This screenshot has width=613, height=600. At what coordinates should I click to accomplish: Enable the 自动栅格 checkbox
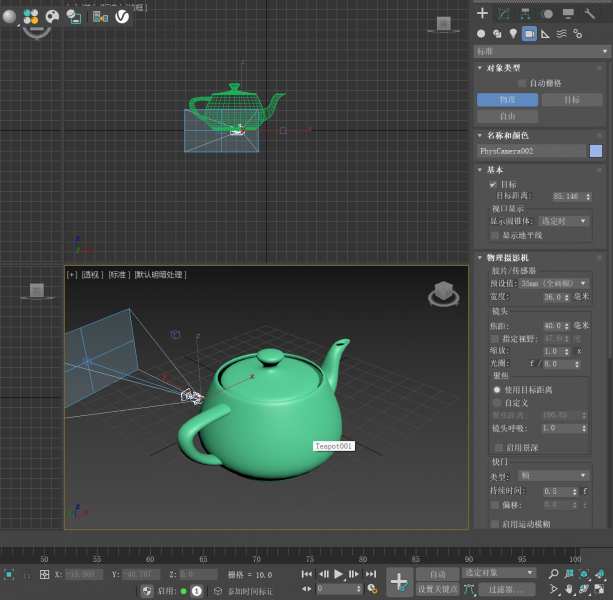(x=522, y=83)
